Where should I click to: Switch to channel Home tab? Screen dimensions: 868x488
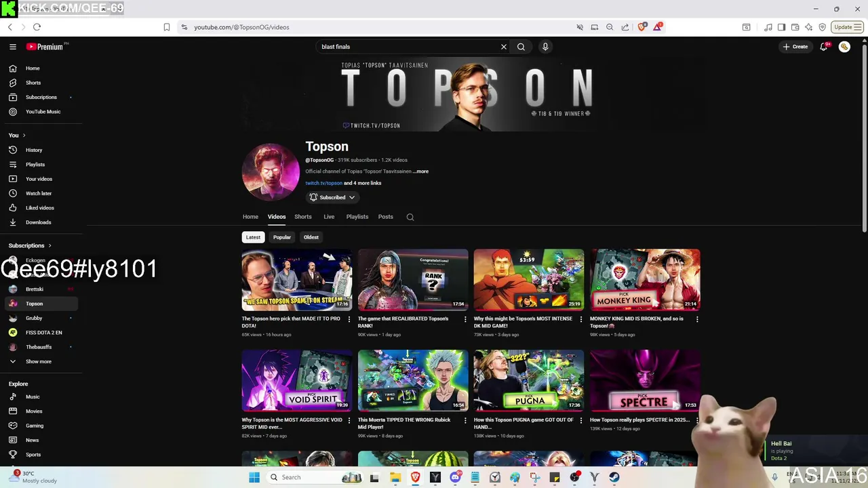tap(250, 217)
